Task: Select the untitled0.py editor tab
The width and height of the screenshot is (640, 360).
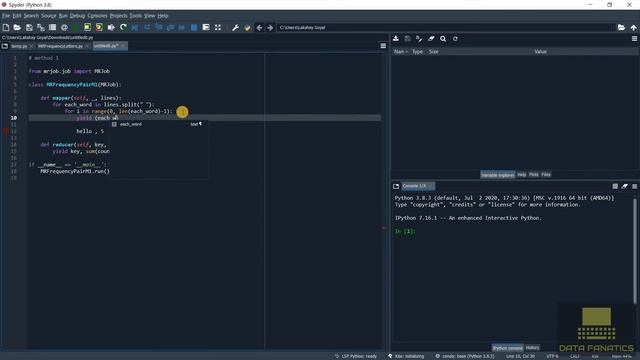Action: pos(106,46)
